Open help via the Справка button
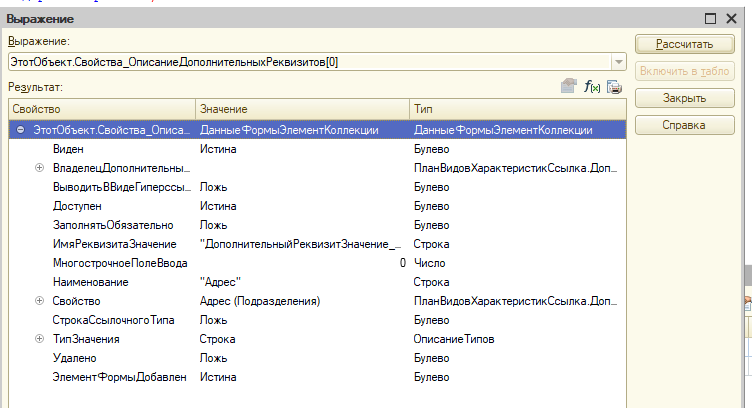The width and height of the screenshot is (752, 408). tap(684, 125)
